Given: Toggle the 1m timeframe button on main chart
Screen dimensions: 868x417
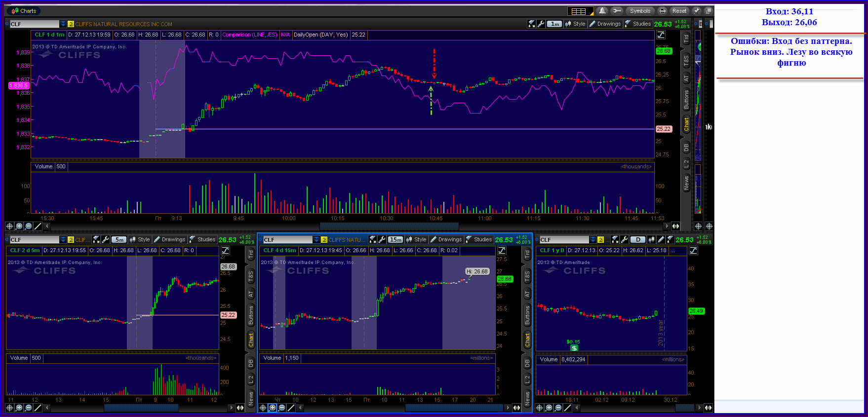Looking at the screenshot, I should (x=555, y=24).
